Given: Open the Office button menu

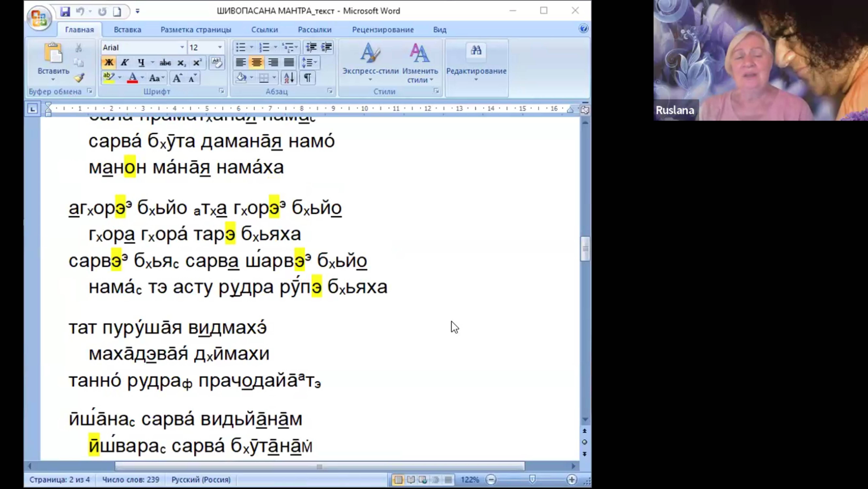Looking at the screenshot, I should (x=39, y=17).
